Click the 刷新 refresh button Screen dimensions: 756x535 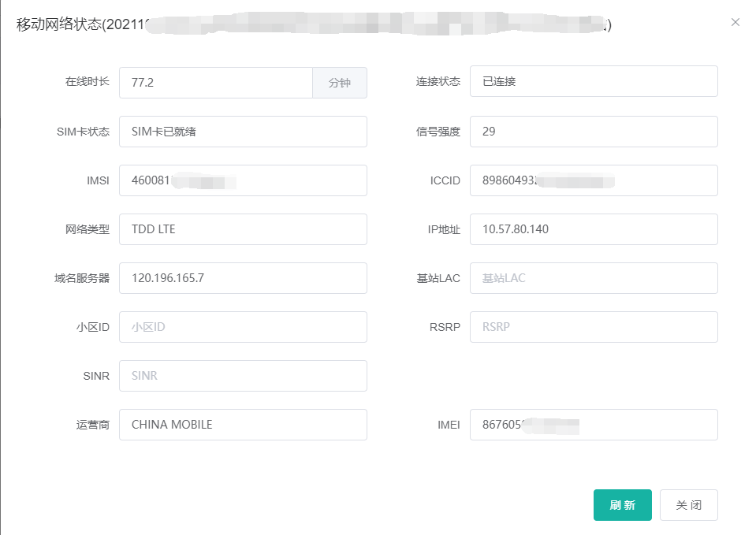coord(622,505)
